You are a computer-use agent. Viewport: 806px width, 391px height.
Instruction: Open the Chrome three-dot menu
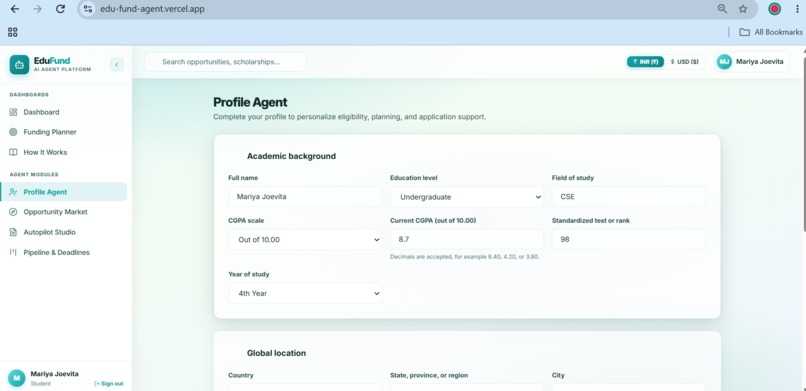(797, 9)
